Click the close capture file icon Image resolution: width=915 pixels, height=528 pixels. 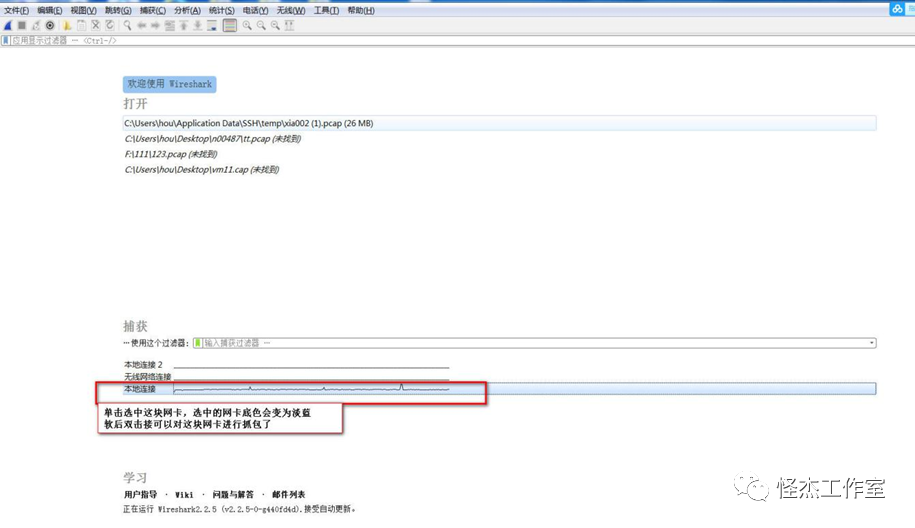pyautogui.click(x=96, y=25)
